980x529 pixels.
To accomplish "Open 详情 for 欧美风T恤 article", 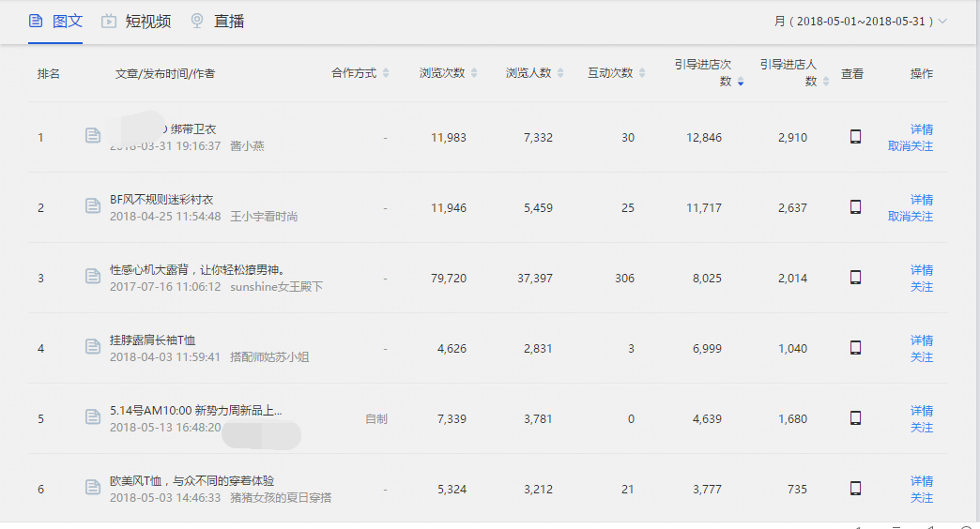I will click(x=921, y=481).
